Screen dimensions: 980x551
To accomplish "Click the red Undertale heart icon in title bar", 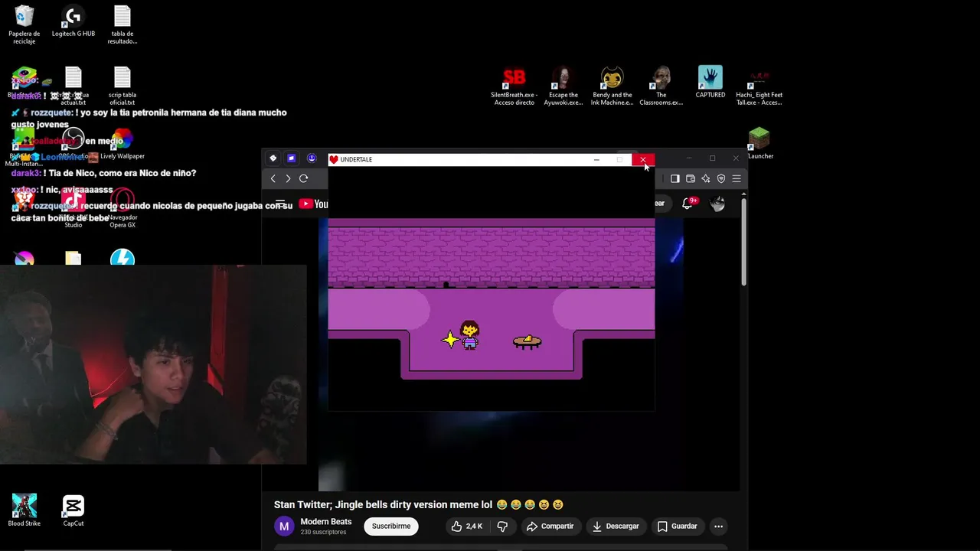I will click(334, 159).
